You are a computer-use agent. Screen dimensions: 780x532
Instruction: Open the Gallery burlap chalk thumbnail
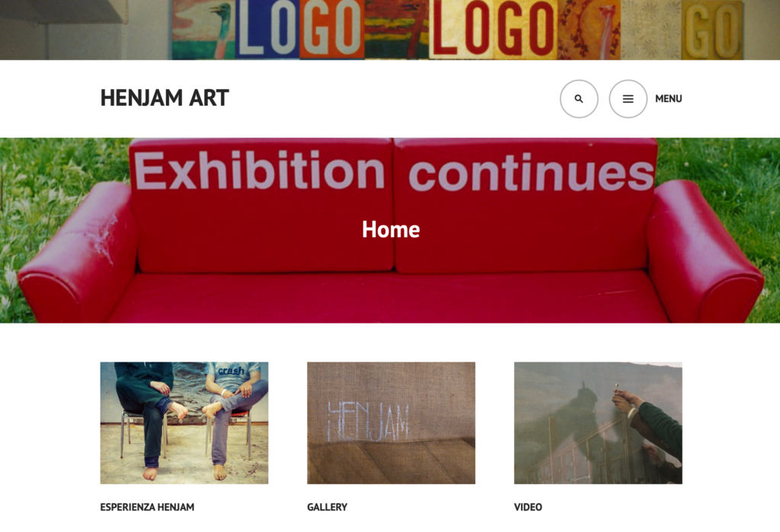coord(391,422)
